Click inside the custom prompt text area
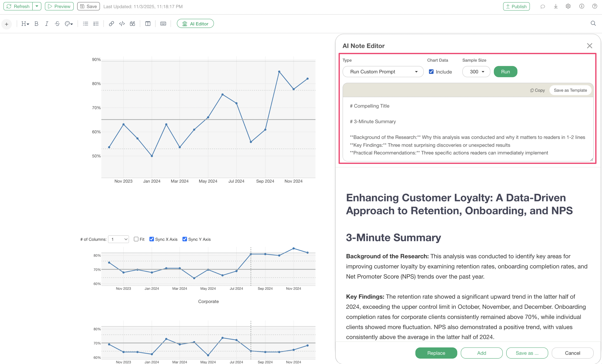The height and width of the screenshot is (364, 602). (x=468, y=129)
